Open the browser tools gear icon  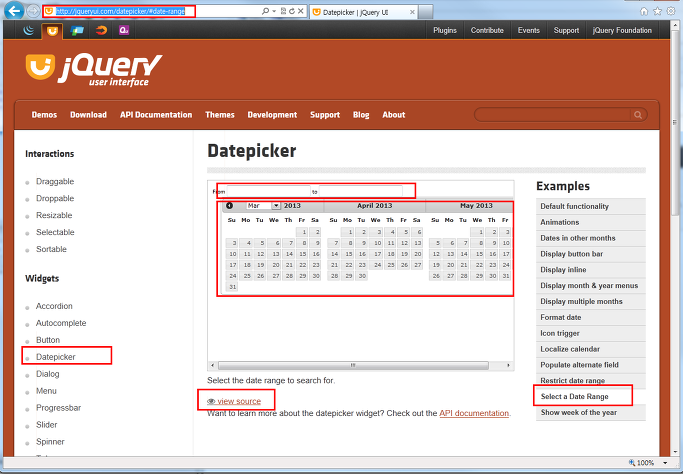click(671, 11)
